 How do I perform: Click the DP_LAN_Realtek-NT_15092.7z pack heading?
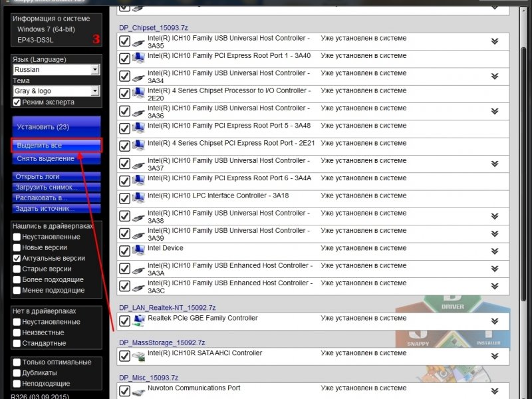coord(168,308)
